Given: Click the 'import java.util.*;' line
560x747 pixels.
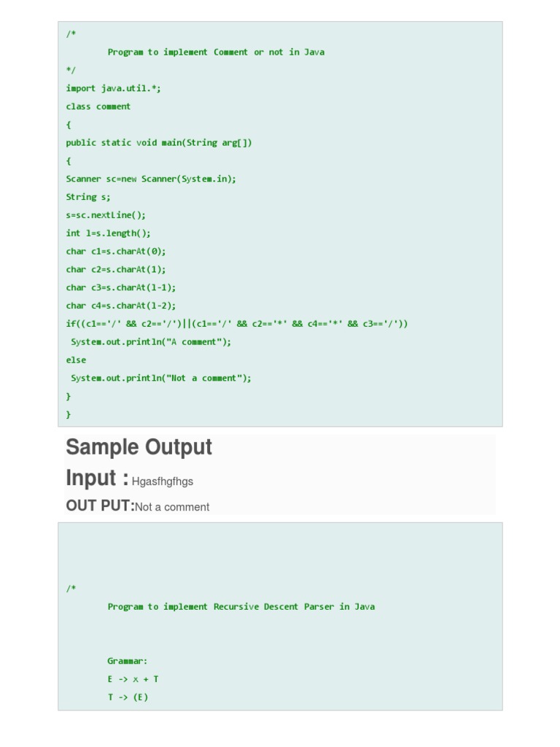Looking at the screenshot, I should [x=114, y=88].
